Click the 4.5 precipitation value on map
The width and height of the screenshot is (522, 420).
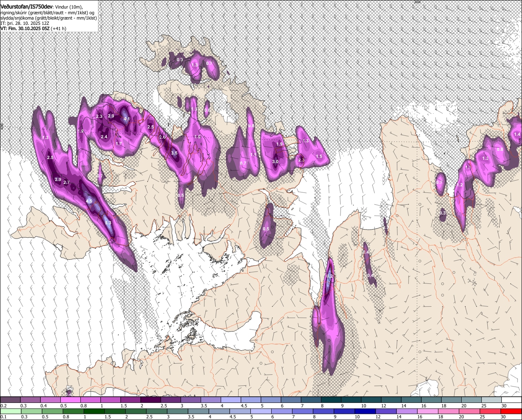pyautogui.click(x=89, y=201)
